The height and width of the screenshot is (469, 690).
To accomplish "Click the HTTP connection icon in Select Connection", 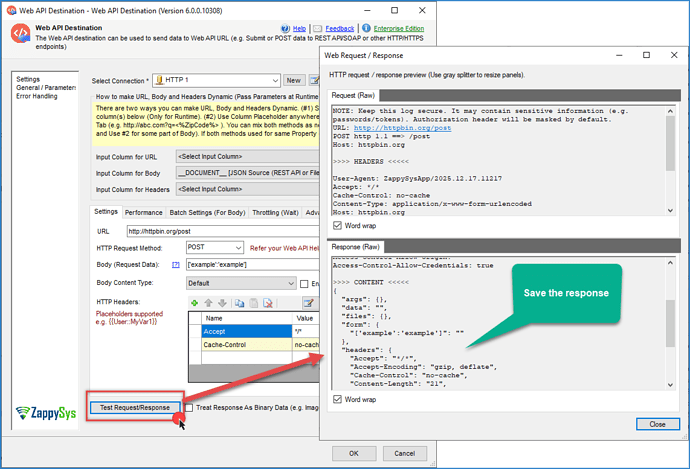I will 160,80.
